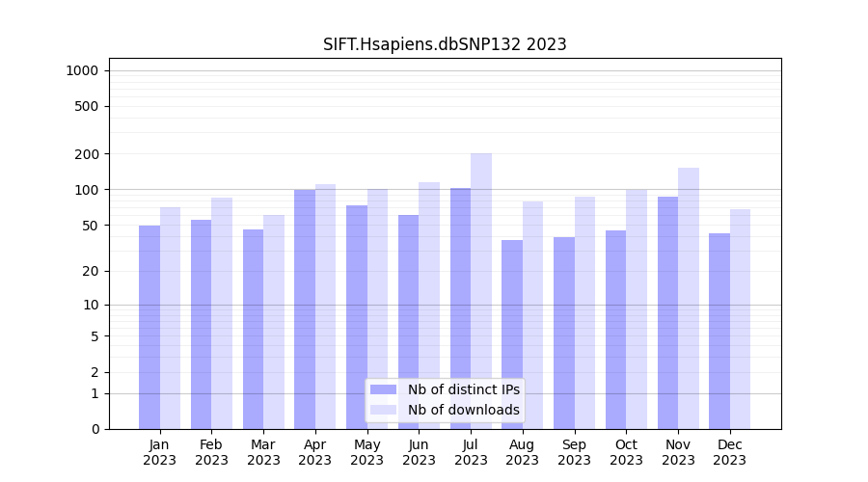This screenshot has height=482, width=868.
Task: Click the 200 y-axis tick label
Action: 88,154
